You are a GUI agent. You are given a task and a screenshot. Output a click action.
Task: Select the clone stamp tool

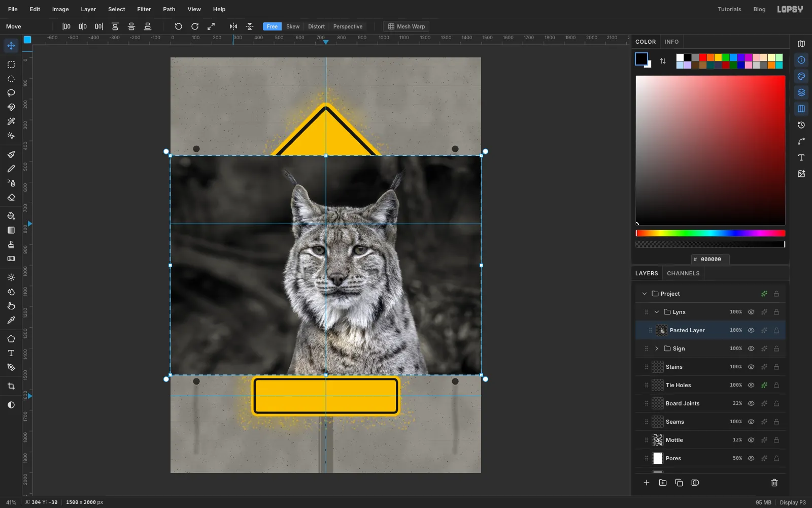[x=11, y=244]
